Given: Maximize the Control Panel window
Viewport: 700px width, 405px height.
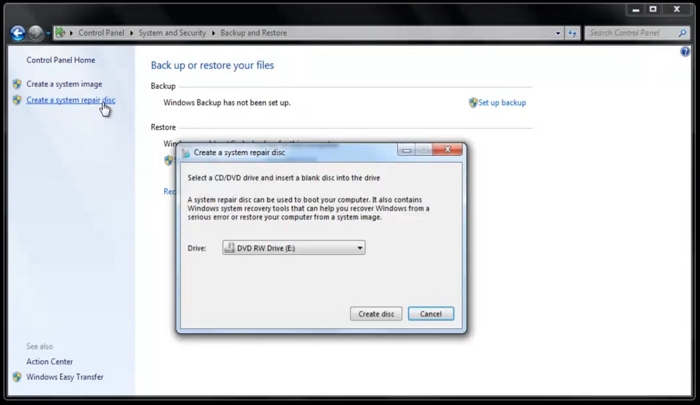Looking at the screenshot, I should pyautogui.click(x=653, y=9).
